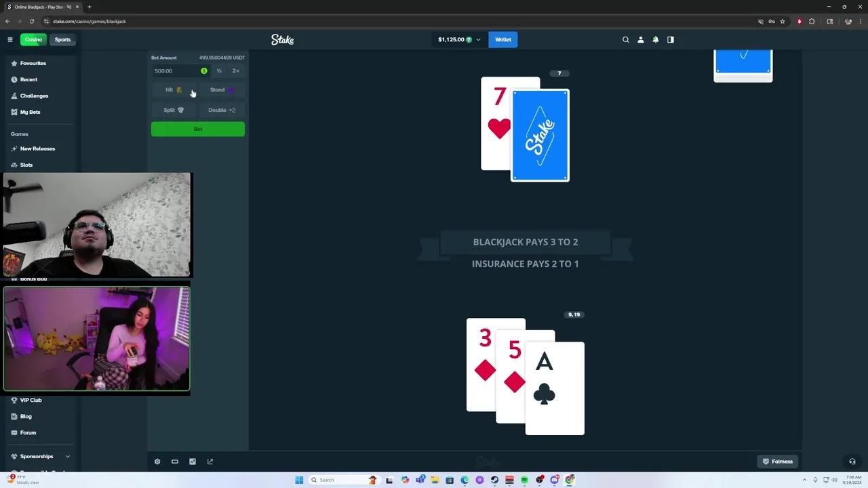Viewport: 868px width, 488px height.
Task: Open a new browser tab with plus
Action: pos(90,7)
